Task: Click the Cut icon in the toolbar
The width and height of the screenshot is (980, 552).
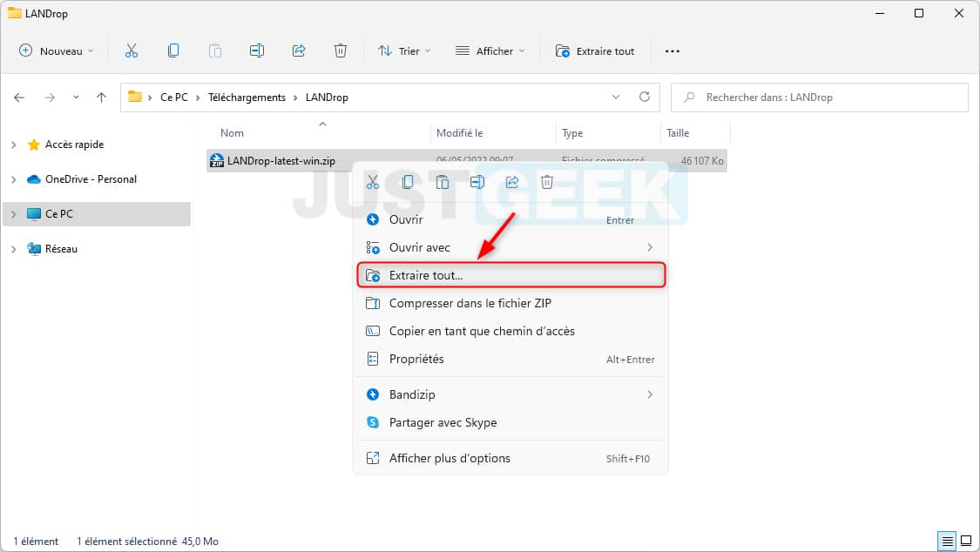Action: pyautogui.click(x=132, y=51)
